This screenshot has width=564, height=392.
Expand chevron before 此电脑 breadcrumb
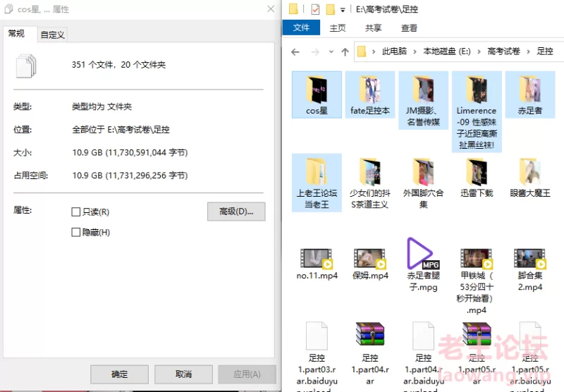(374, 51)
